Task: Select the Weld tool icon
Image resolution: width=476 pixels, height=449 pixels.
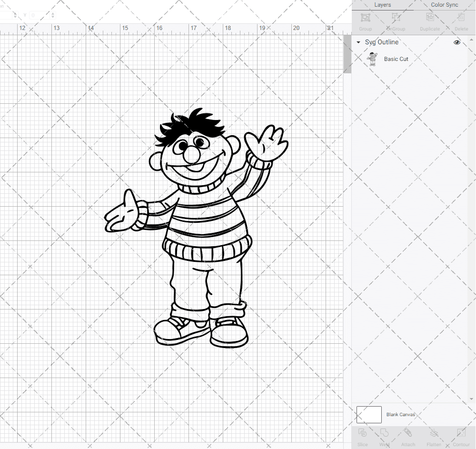Action: pyautogui.click(x=384, y=434)
